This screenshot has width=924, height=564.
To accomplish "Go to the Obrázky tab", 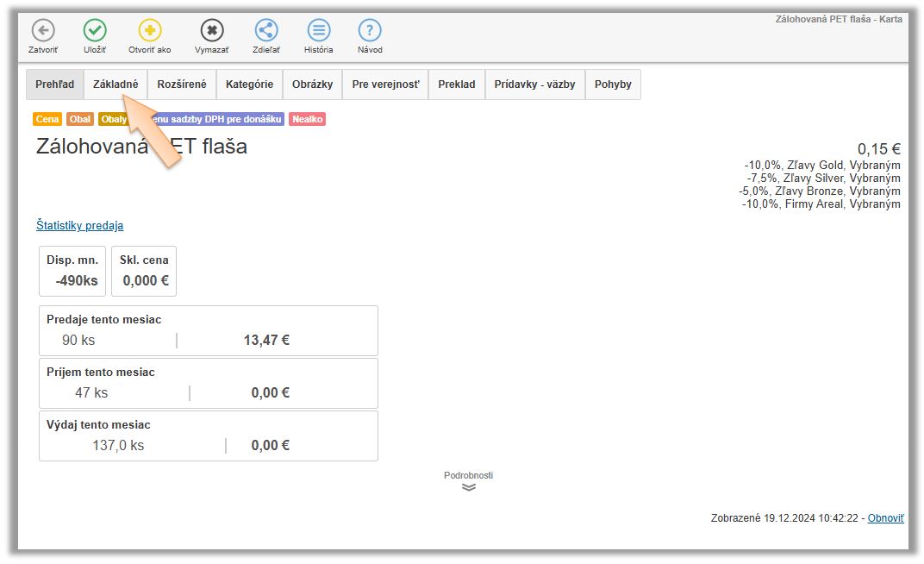I will point(312,85).
